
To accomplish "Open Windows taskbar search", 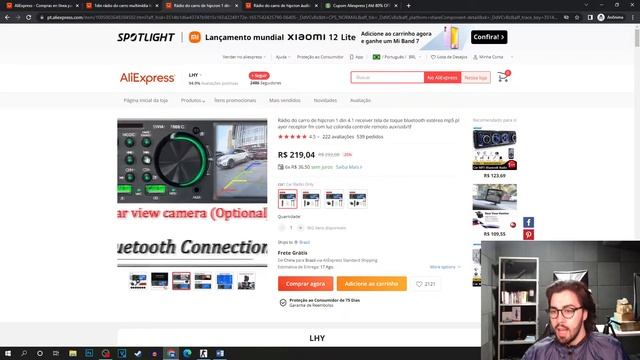I will point(24,353).
